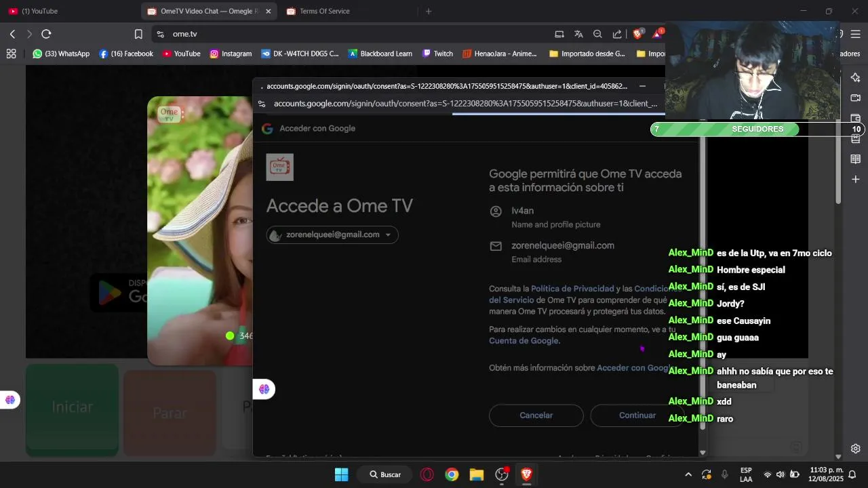868x488 pixels.
Task: Open the HenaoJara - Anime bookmark
Action: click(x=500, y=54)
